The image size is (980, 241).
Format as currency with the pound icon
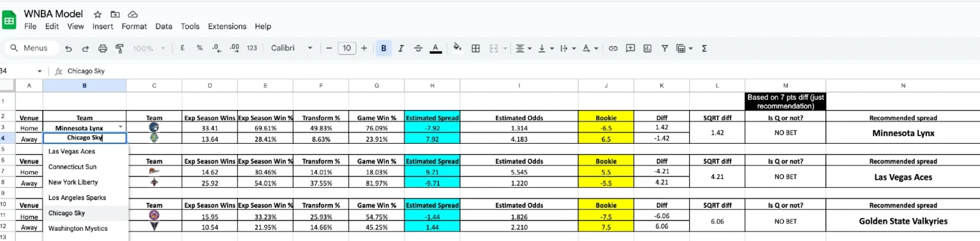coord(182,48)
